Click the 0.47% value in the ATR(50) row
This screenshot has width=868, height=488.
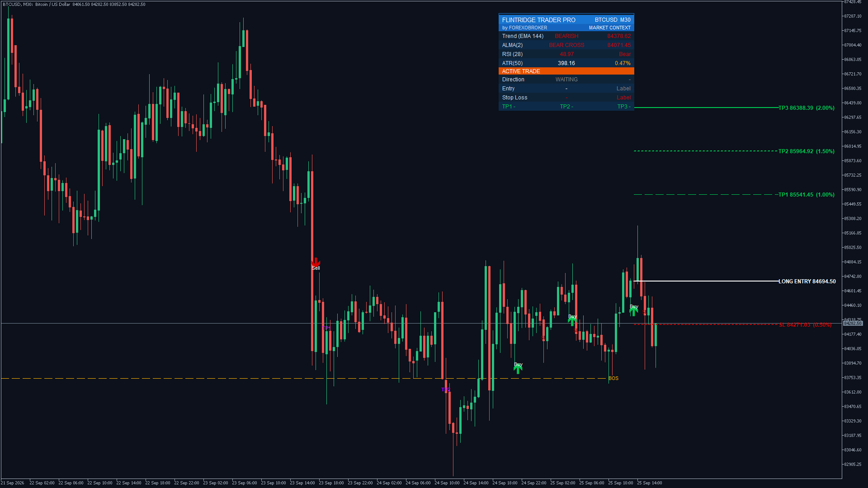coord(623,63)
